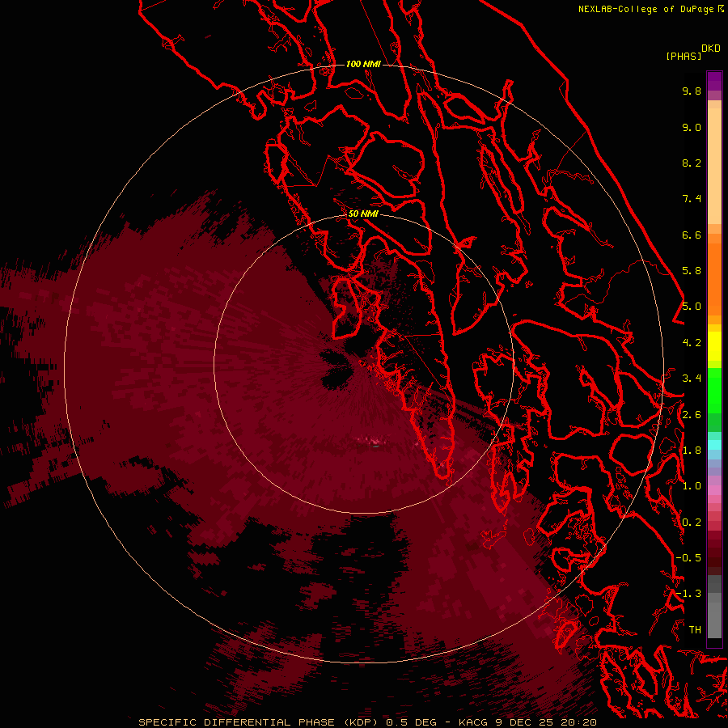
Task: Click the 9.0 scale value
Action: click(692, 127)
